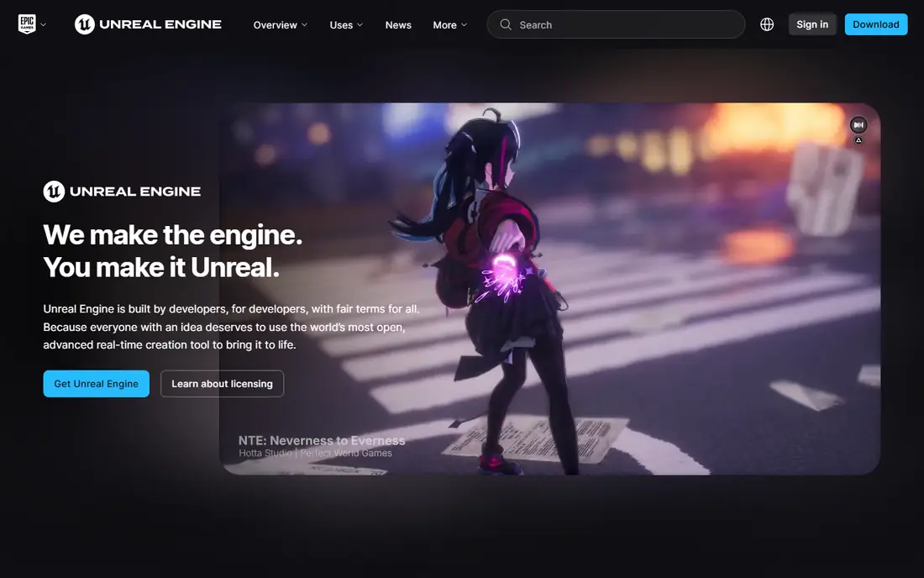Screen dimensions: 924x578
Task: Expand the chevron beside Epic Games logo
Action: [43, 24]
